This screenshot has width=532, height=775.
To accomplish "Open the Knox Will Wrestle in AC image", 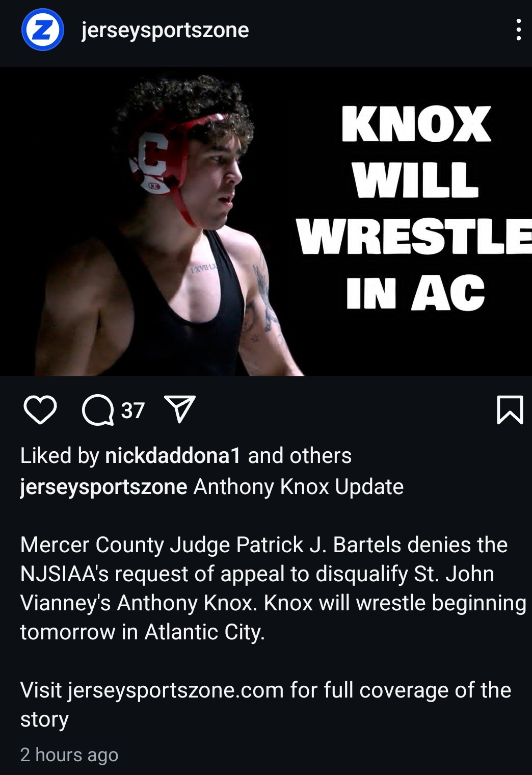I will [266, 222].
